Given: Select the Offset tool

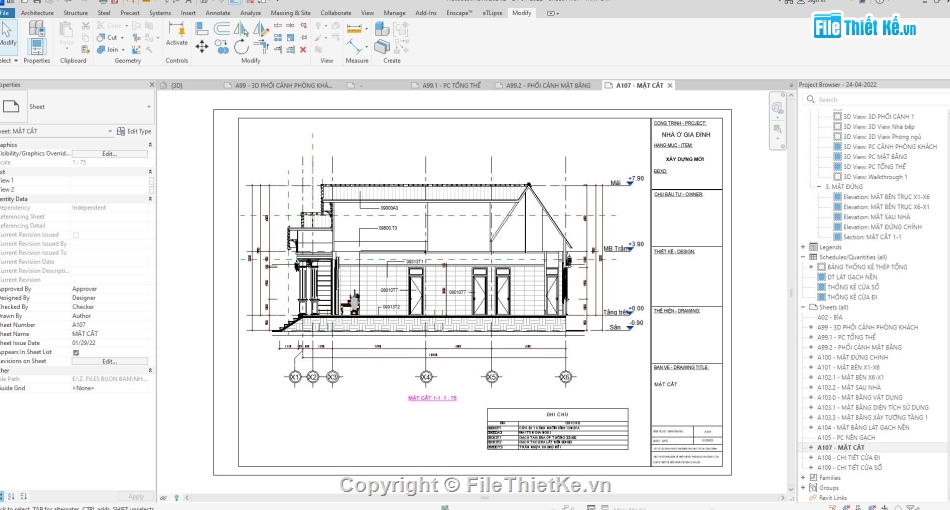Looking at the screenshot, I should 222,28.
